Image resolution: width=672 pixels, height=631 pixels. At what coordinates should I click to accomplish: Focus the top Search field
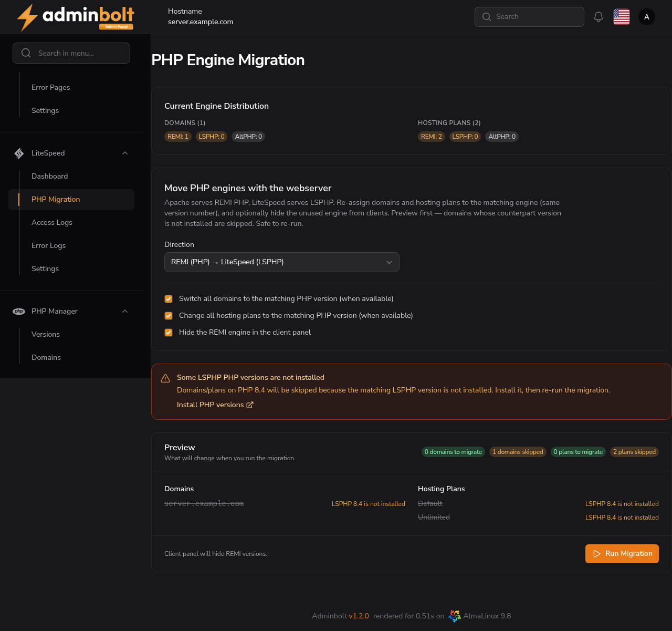pos(529,17)
